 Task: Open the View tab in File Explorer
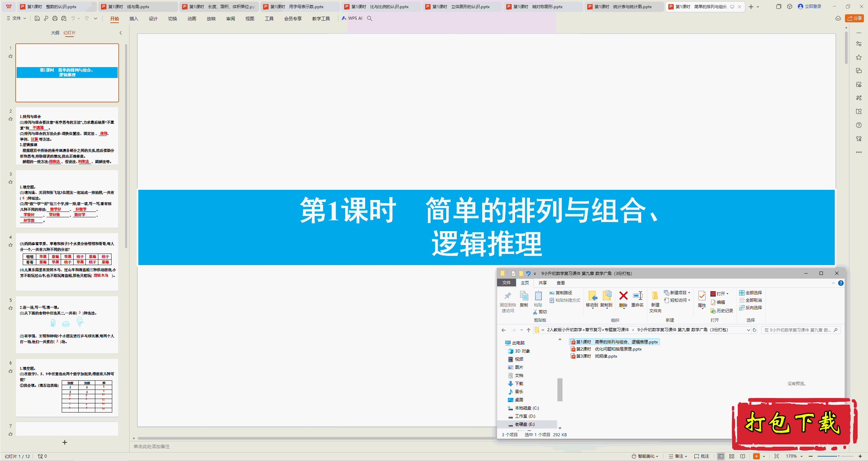click(x=560, y=283)
